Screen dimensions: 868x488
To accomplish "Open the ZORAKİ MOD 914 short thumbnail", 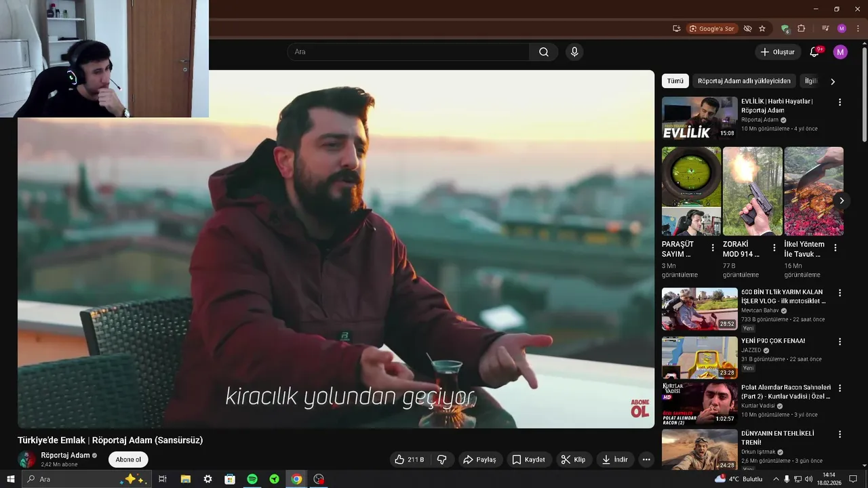I will point(752,191).
